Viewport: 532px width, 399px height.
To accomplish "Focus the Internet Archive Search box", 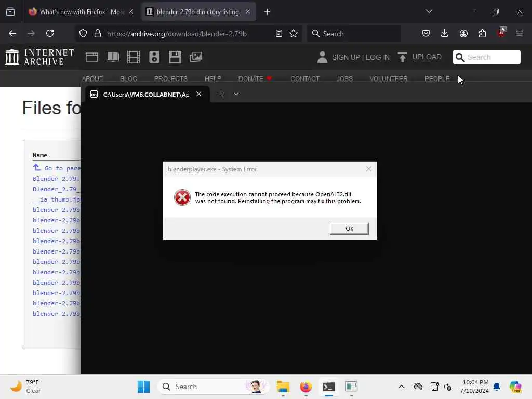I will pos(486,57).
